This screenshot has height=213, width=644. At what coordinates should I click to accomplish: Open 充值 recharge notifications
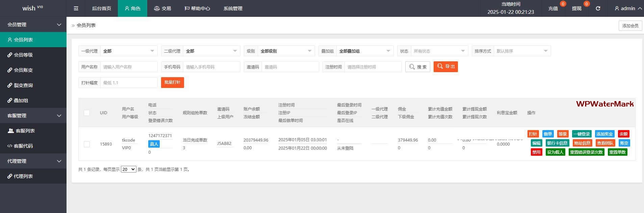[x=553, y=8]
